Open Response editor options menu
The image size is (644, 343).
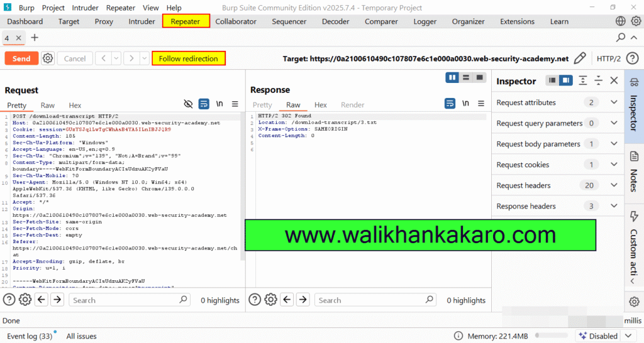(481, 104)
